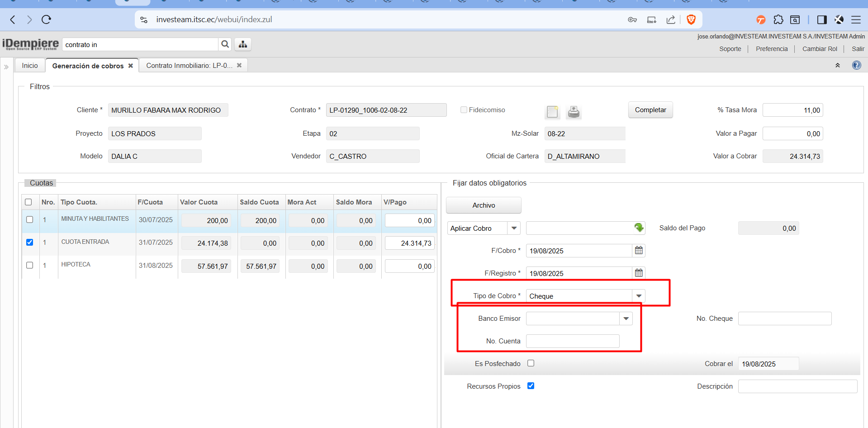This screenshot has width=868, height=428.
Task: Click the Brave shield icon
Action: point(691,19)
